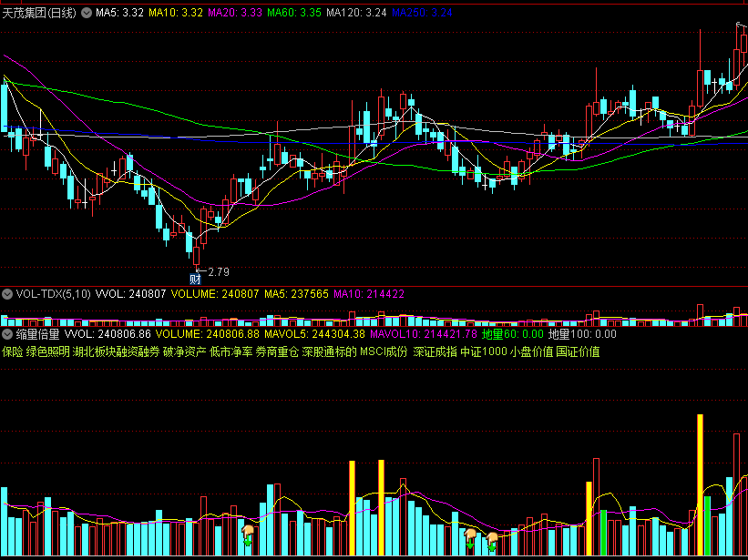Select the MA5: 3.32 price label
This screenshot has width=748, height=560.
click(119, 13)
